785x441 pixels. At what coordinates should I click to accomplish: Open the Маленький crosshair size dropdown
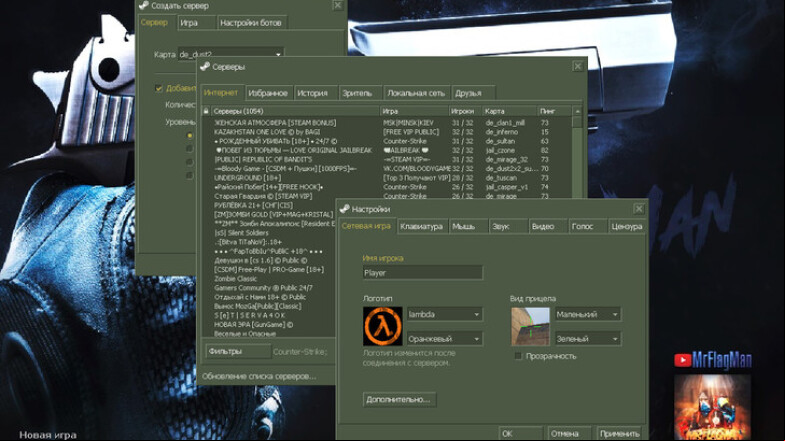pos(588,314)
